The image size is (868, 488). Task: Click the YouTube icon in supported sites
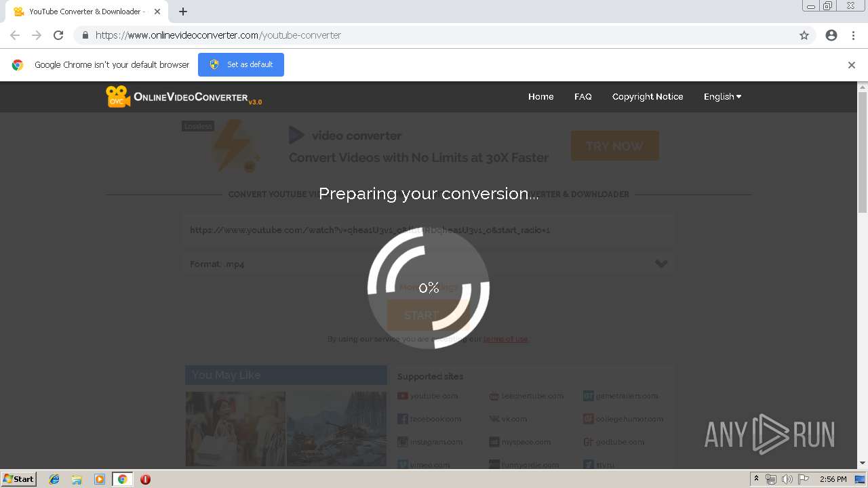coord(403,396)
